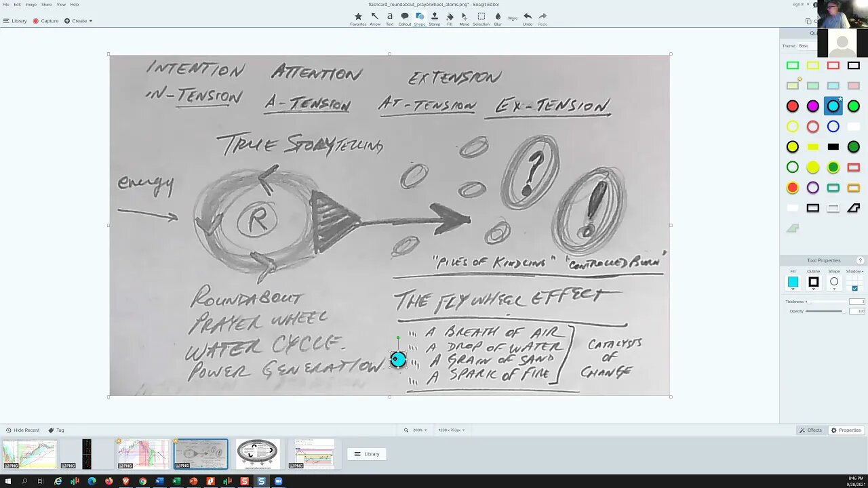Choose the magenta filled circle style
Image resolution: width=868 pixels, height=488 pixels.
pos(813,106)
